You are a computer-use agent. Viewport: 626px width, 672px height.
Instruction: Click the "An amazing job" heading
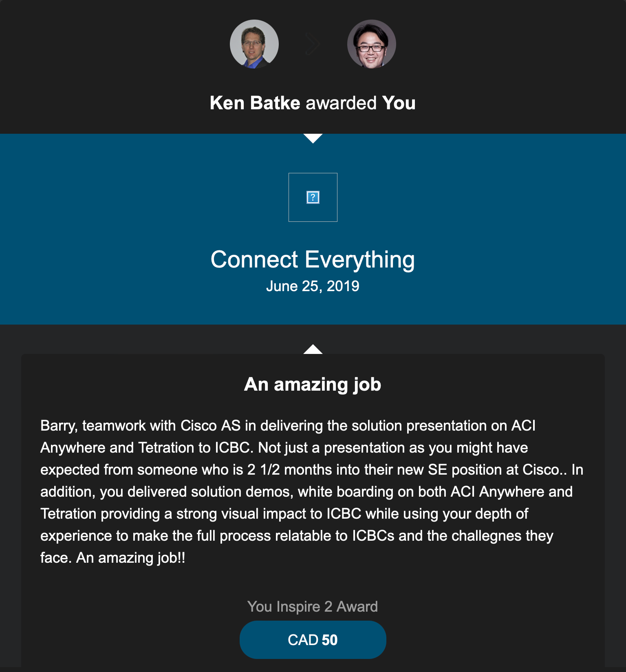tap(313, 385)
